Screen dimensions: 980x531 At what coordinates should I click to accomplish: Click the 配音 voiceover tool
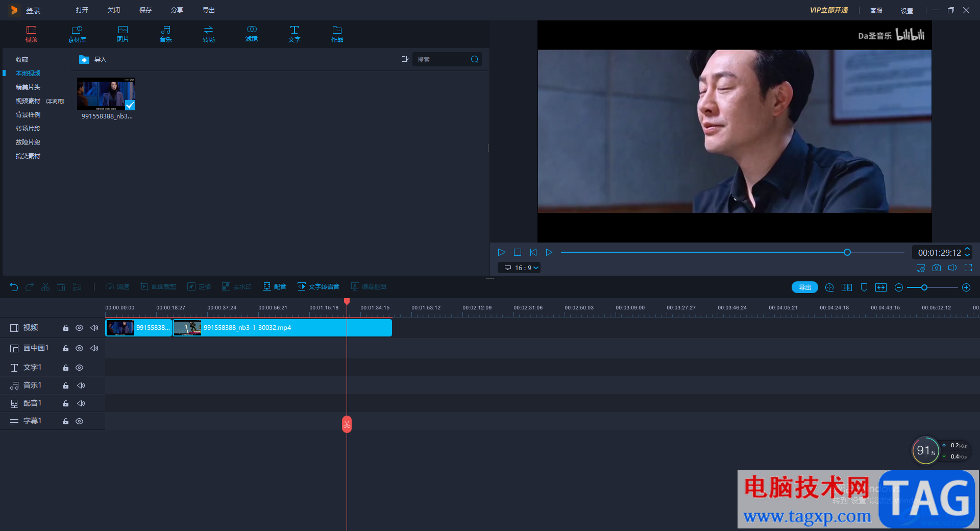point(275,287)
